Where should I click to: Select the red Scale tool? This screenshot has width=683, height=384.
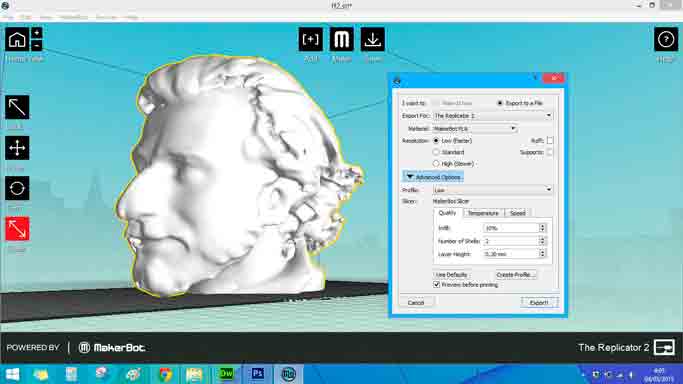(x=17, y=229)
